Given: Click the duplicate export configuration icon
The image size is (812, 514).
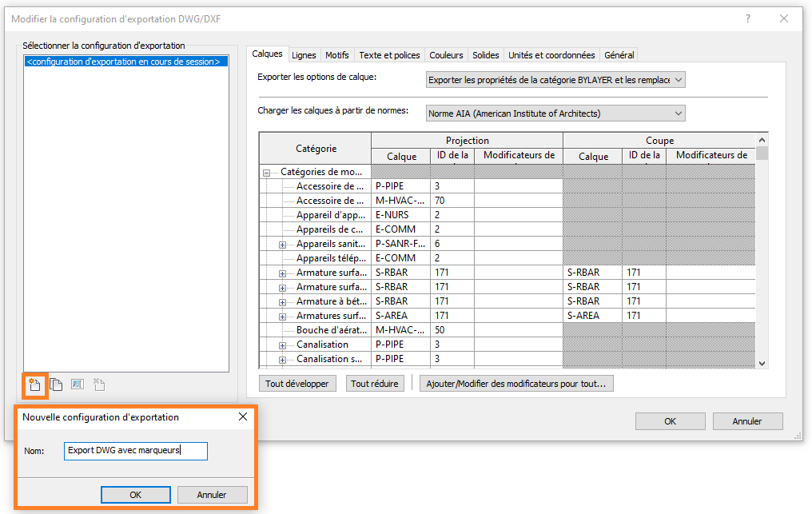Looking at the screenshot, I should coord(56,385).
